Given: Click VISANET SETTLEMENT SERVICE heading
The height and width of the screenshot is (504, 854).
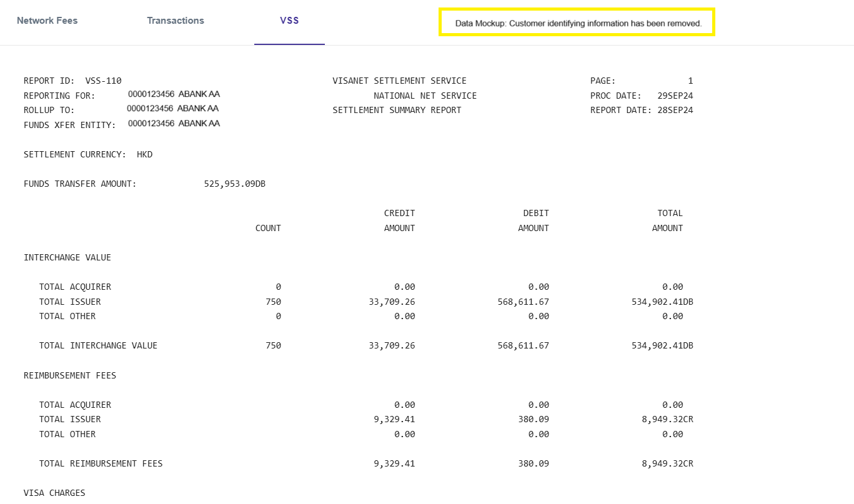Looking at the screenshot, I should pos(399,81).
